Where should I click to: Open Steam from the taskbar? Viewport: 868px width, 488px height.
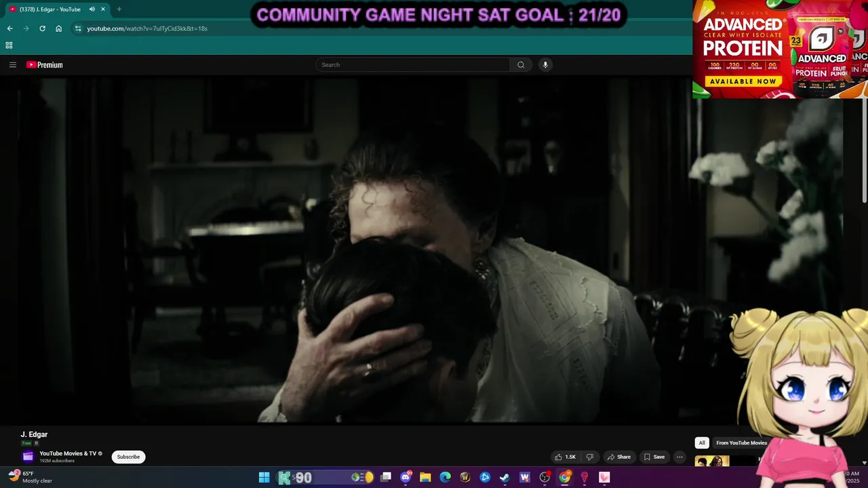(x=505, y=478)
